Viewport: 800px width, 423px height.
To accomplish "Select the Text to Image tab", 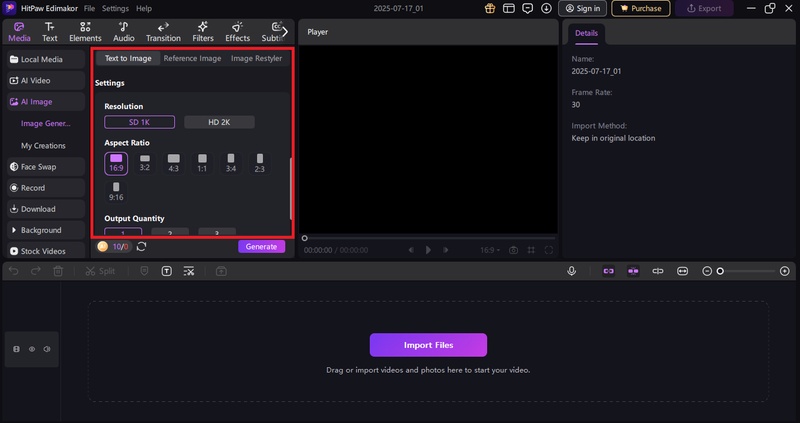I will pos(128,58).
